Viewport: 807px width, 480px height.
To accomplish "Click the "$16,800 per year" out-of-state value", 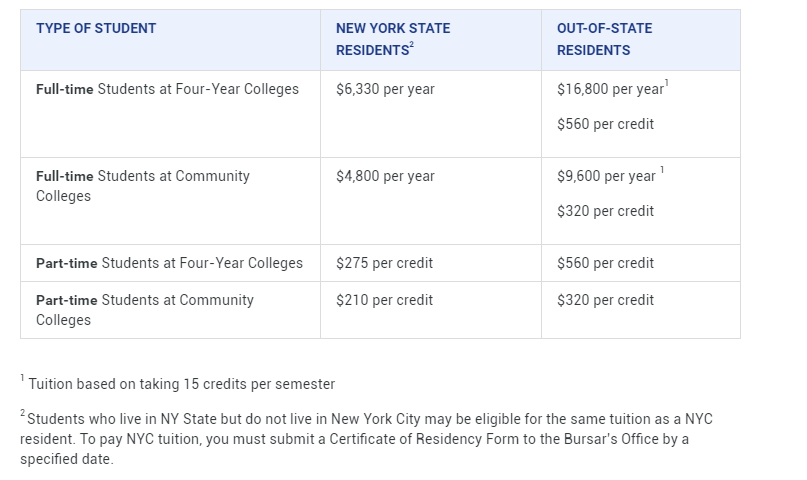I will [610, 89].
